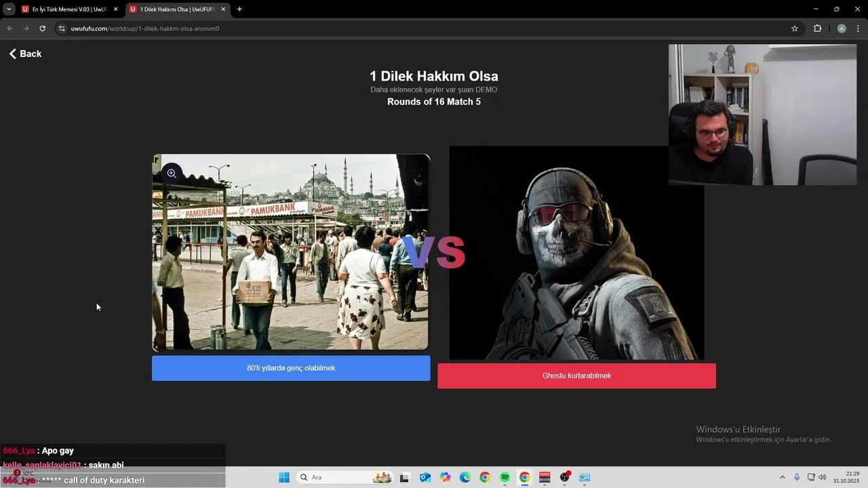
Task: Expand the tab search dropdown arrow
Action: click(9, 9)
